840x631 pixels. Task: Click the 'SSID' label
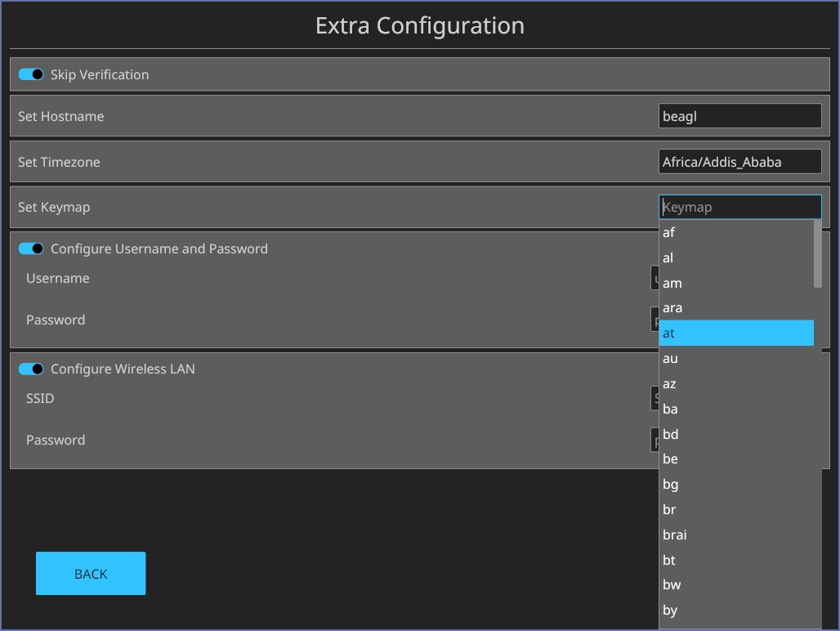click(40, 399)
